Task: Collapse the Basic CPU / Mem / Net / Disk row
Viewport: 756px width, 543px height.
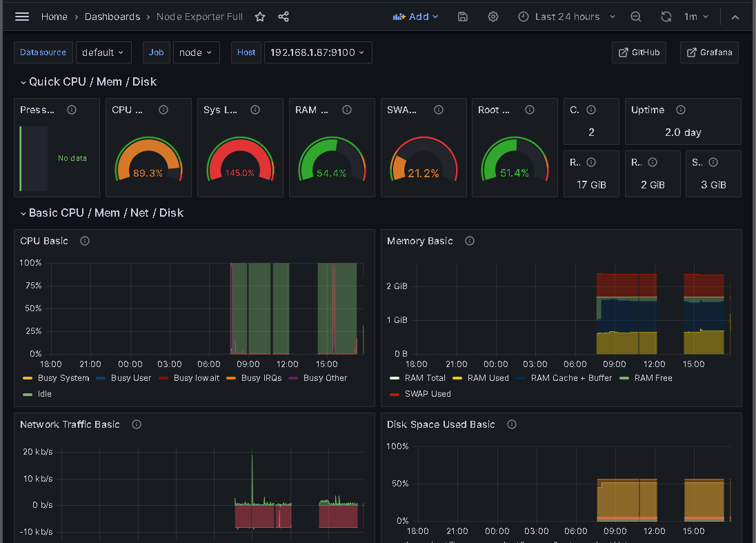Action: tap(101, 213)
